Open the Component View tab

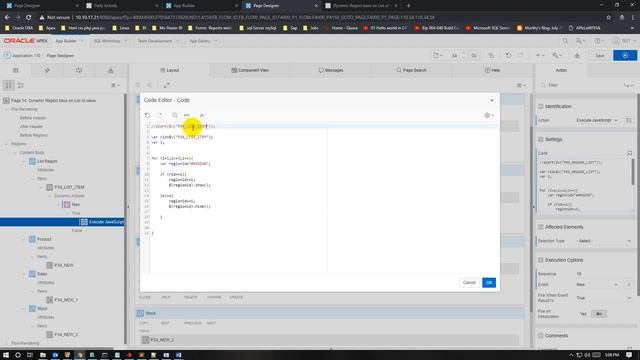[250, 70]
